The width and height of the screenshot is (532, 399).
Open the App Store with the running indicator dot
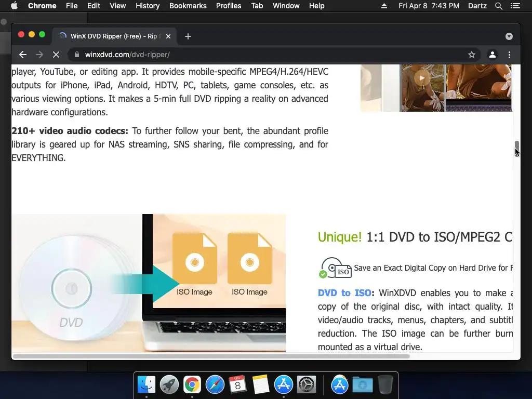tap(283, 385)
